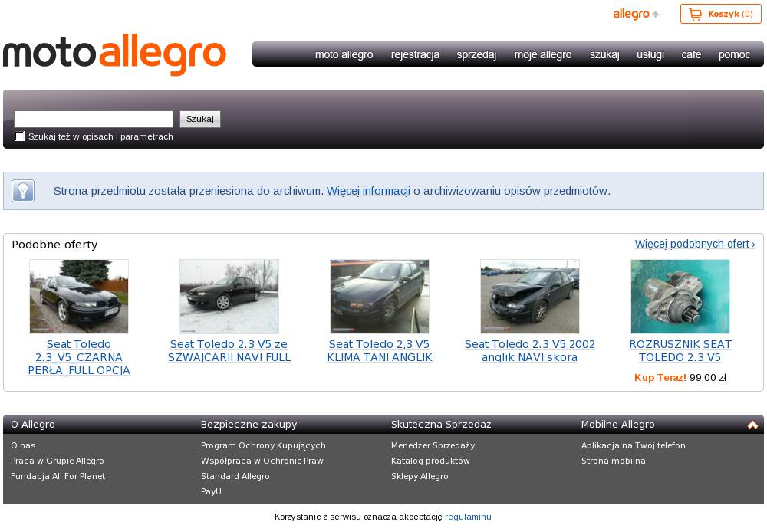
Task: Open the pomoc help menu item
Action: [734, 54]
